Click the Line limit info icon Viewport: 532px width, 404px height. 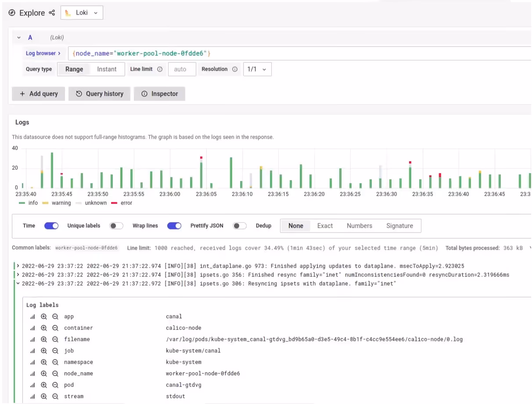[x=160, y=69]
